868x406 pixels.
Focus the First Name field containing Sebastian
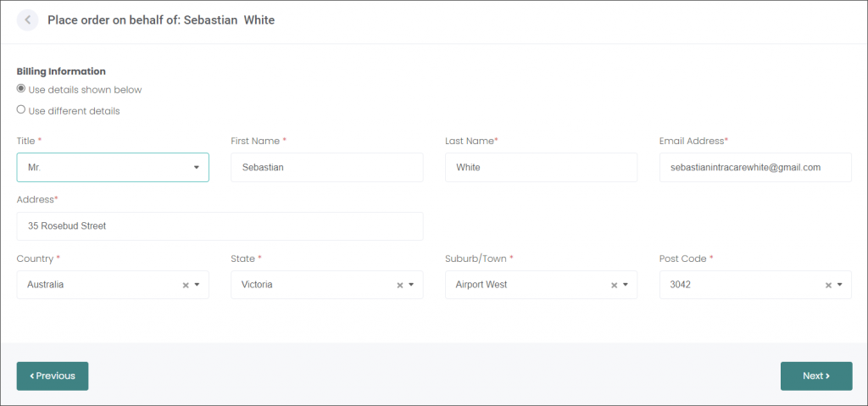(x=327, y=167)
